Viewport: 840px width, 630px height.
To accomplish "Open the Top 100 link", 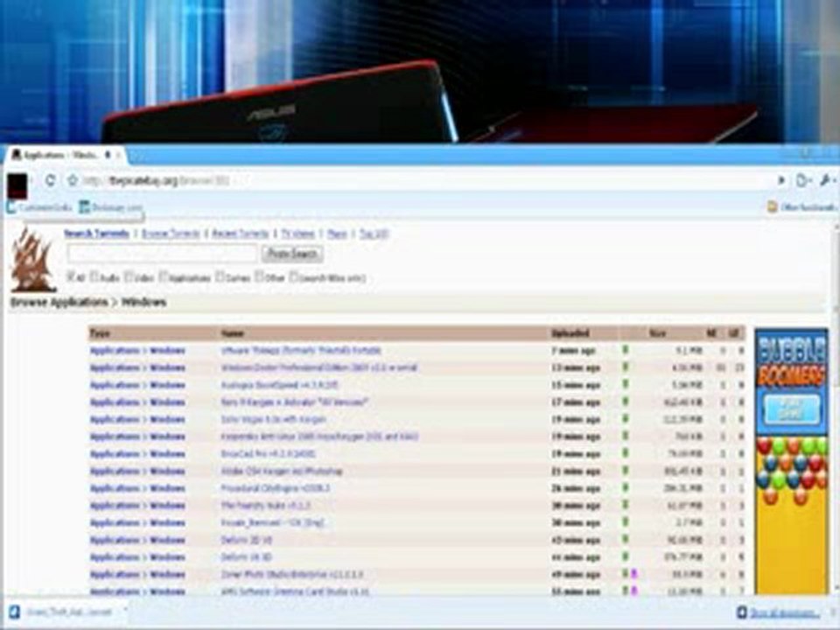I will point(374,234).
